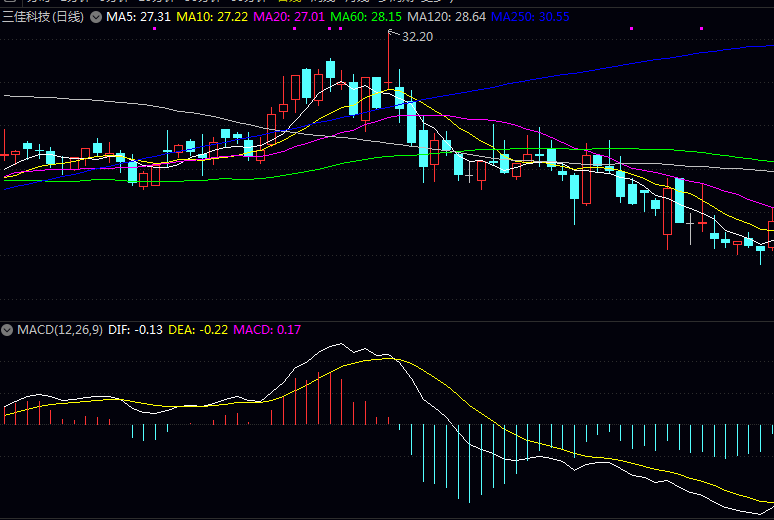Click the rightmost magenta event marker at the top
Image resolution: width=774 pixels, height=520 pixels.
(x=701, y=29)
